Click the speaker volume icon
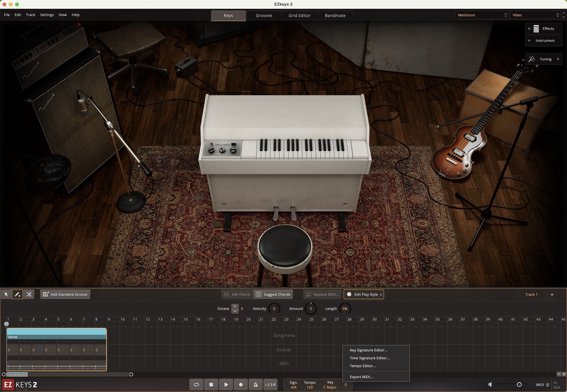567x392 pixels. pyautogui.click(x=490, y=385)
